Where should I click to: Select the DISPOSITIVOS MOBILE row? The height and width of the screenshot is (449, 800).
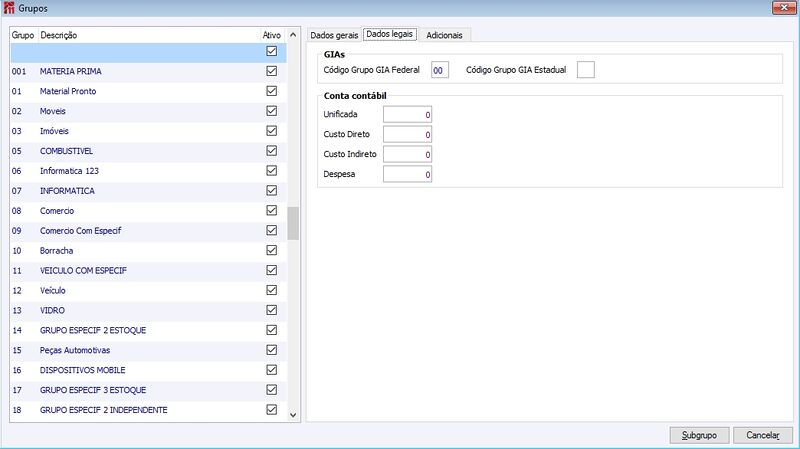(x=148, y=370)
